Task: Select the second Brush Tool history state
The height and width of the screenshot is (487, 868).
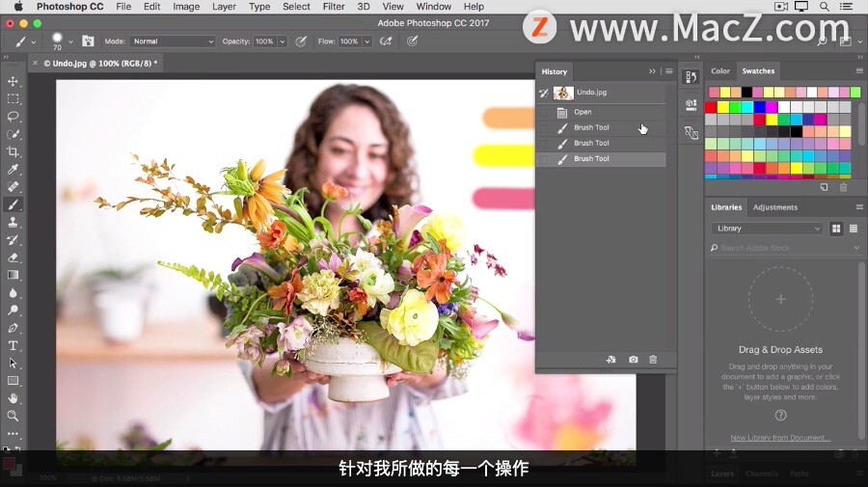Action: pyautogui.click(x=601, y=144)
